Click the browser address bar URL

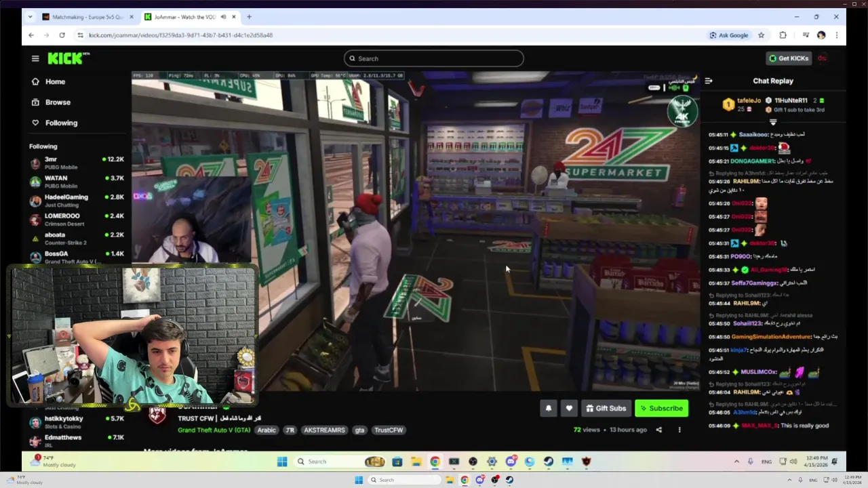181,35
